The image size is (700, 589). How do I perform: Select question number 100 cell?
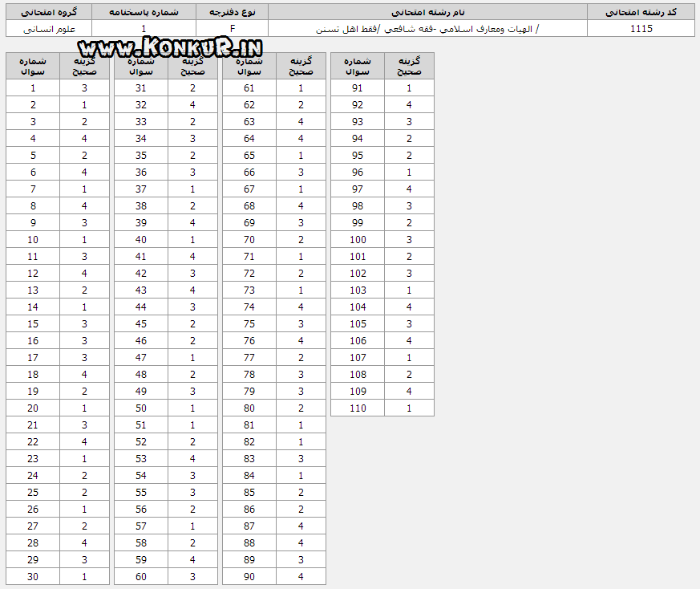click(x=358, y=240)
